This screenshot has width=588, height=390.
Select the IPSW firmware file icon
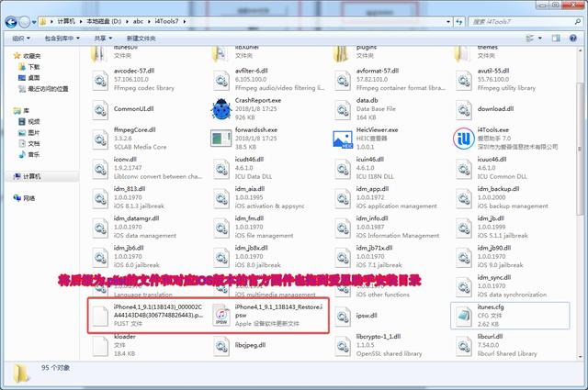pyautogui.click(x=221, y=316)
